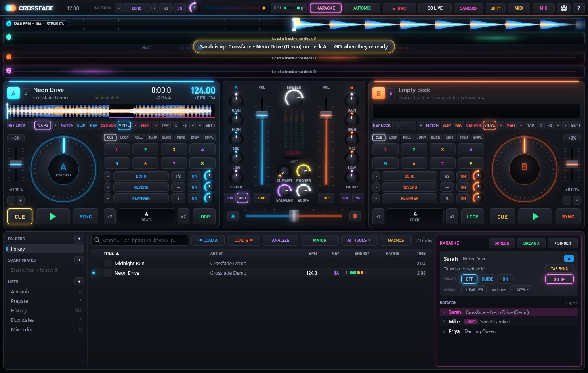The width and height of the screenshot is (588, 373).
Task: Turn on the Echo effect for deck A
Action: [x=195, y=176]
